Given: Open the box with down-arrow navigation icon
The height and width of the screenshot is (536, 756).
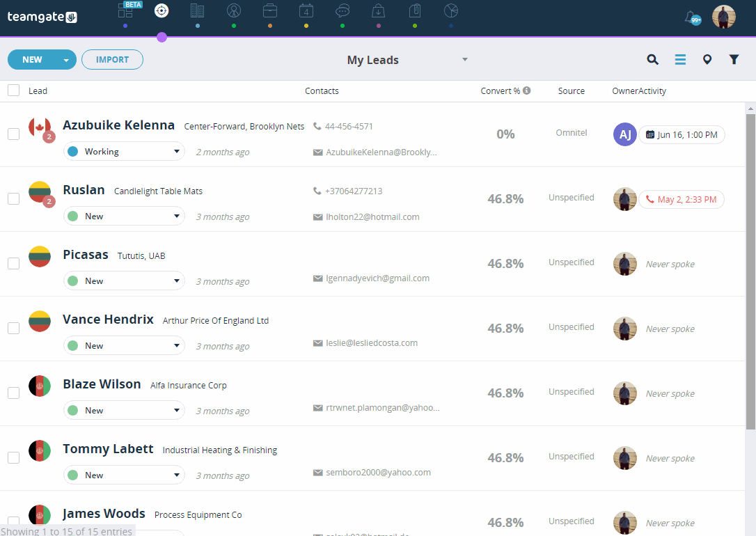Looking at the screenshot, I should (x=379, y=10).
